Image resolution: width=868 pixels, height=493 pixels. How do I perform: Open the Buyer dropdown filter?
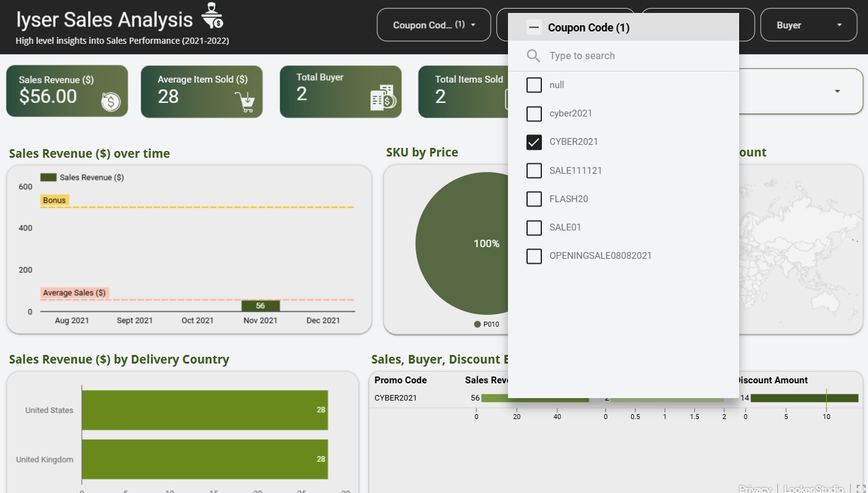pyautogui.click(x=808, y=25)
